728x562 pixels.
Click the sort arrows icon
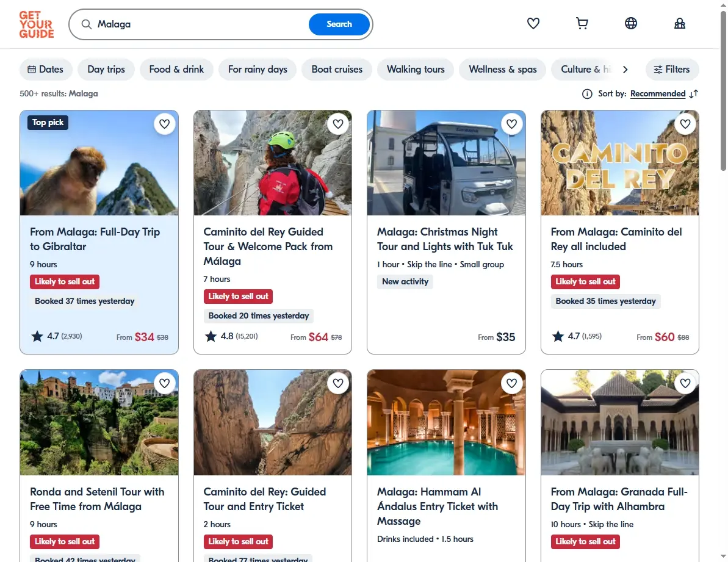click(694, 94)
